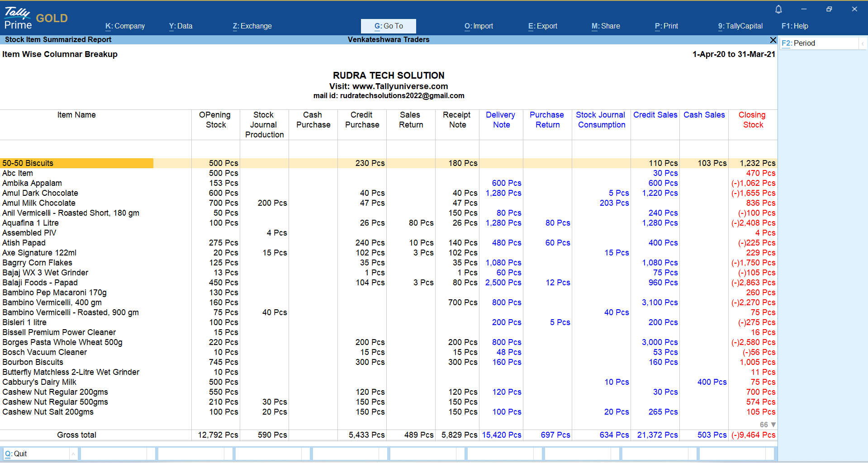Image resolution: width=868 pixels, height=463 pixels.
Task: Click the Tally Prime Gold logo
Action: click(x=36, y=19)
